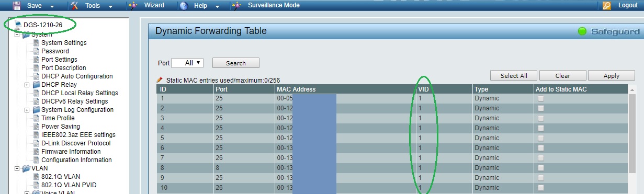
Task: Click Dynamic type cell in ID 10 row
Action: click(x=503, y=188)
